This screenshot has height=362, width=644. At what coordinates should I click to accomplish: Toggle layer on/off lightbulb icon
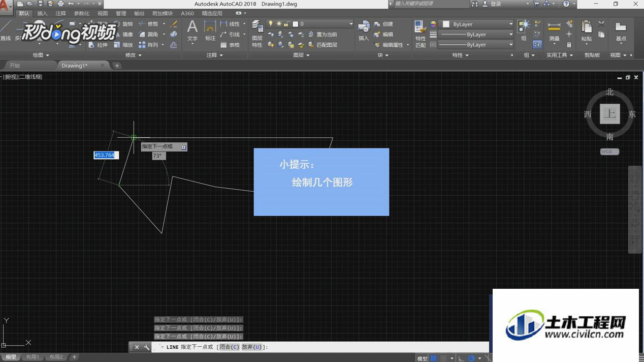tap(271, 24)
